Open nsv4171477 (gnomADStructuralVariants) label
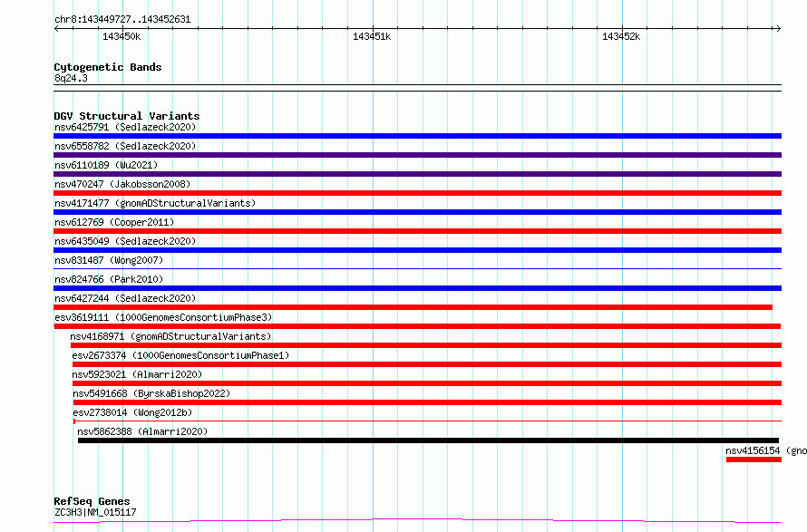807x532 pixels. click(155, 203)
